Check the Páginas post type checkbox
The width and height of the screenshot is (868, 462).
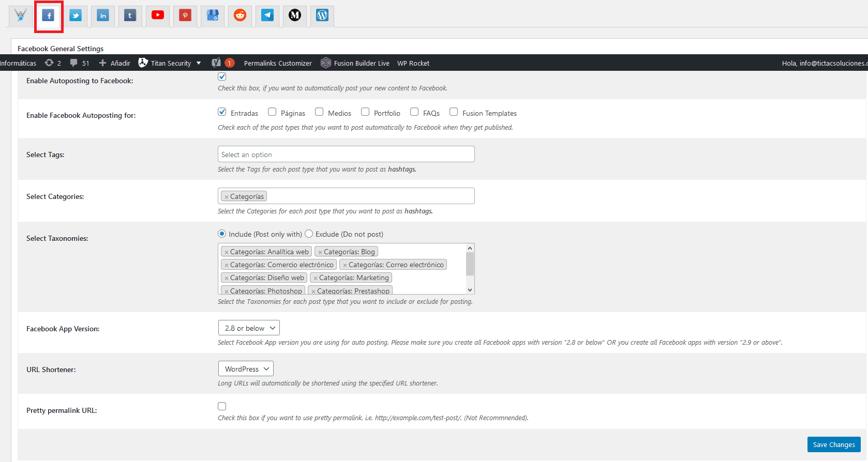[x=272, y=112]
